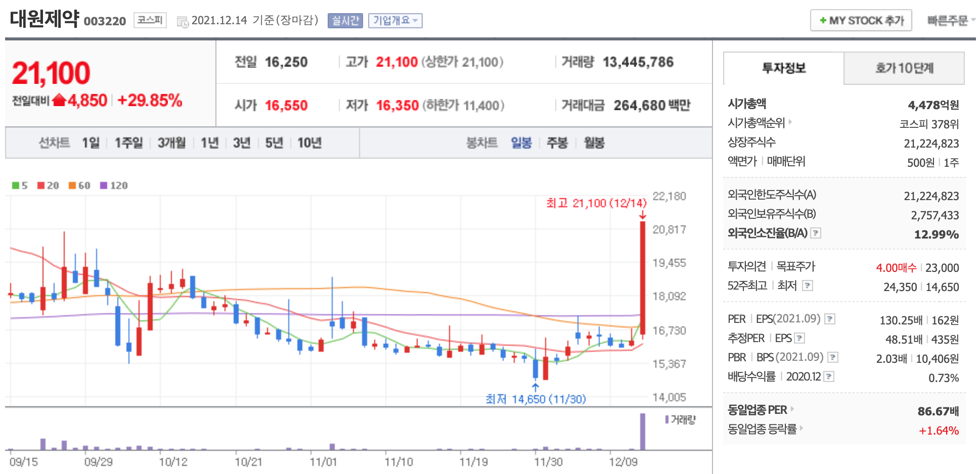The height and width of the screenshot is (474, 980).
Task: Select the 주봉 candlestick chart
Action: (557, 143)
